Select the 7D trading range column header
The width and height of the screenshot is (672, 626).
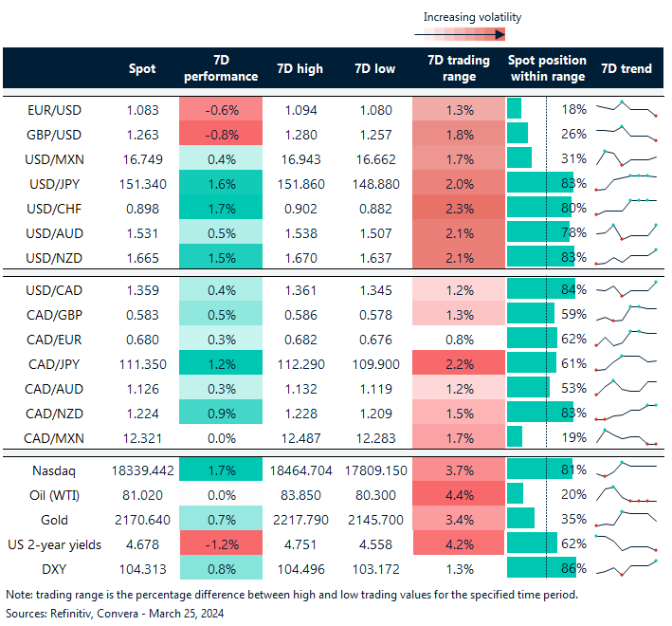459,68
